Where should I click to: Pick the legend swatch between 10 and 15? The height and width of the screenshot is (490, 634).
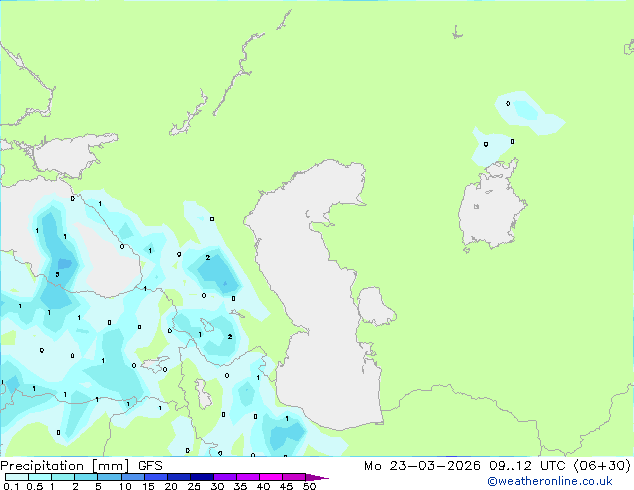pyautogui.click(x=133, y=477)
